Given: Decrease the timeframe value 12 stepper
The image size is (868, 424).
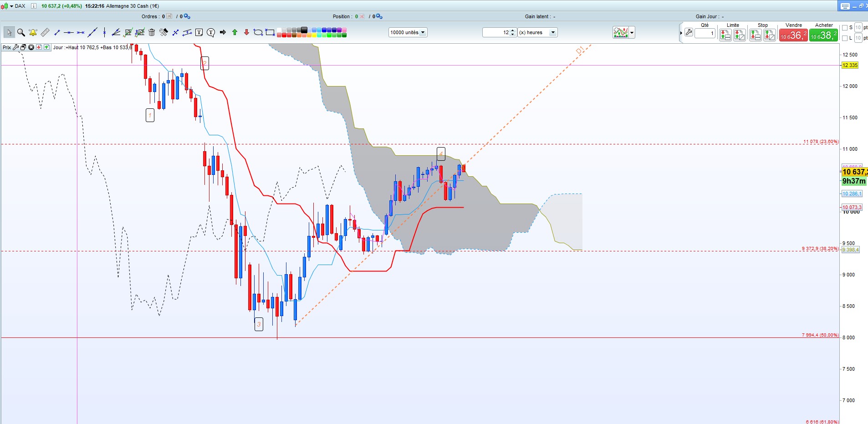Looking at the screenshot, I should (513, 35).
